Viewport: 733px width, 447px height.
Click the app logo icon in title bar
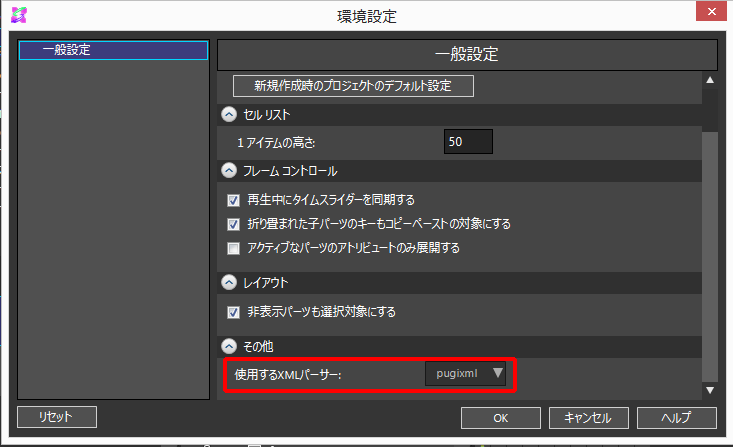coord(19,15)
